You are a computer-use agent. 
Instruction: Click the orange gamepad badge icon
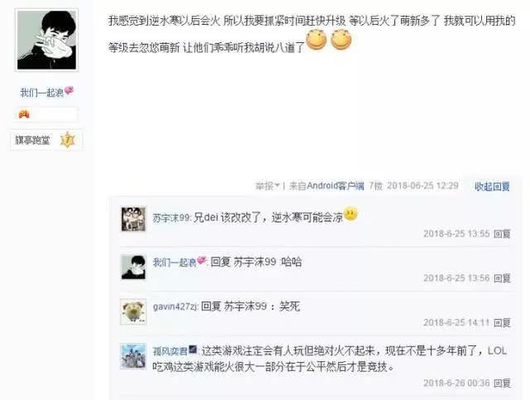(x=24, y=114)
